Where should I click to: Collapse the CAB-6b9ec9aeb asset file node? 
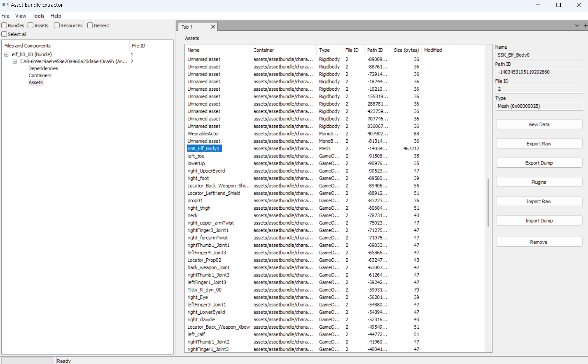[x=15, y=62]
